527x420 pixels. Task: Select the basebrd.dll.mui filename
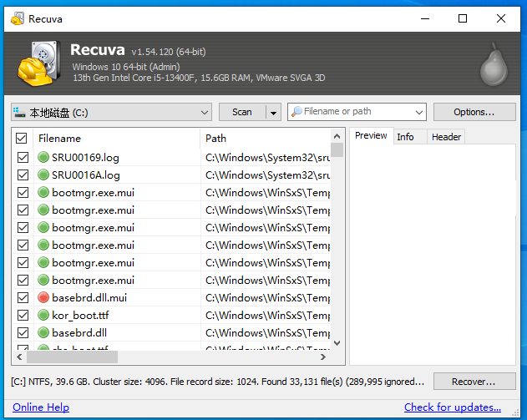tap(89, 298)
